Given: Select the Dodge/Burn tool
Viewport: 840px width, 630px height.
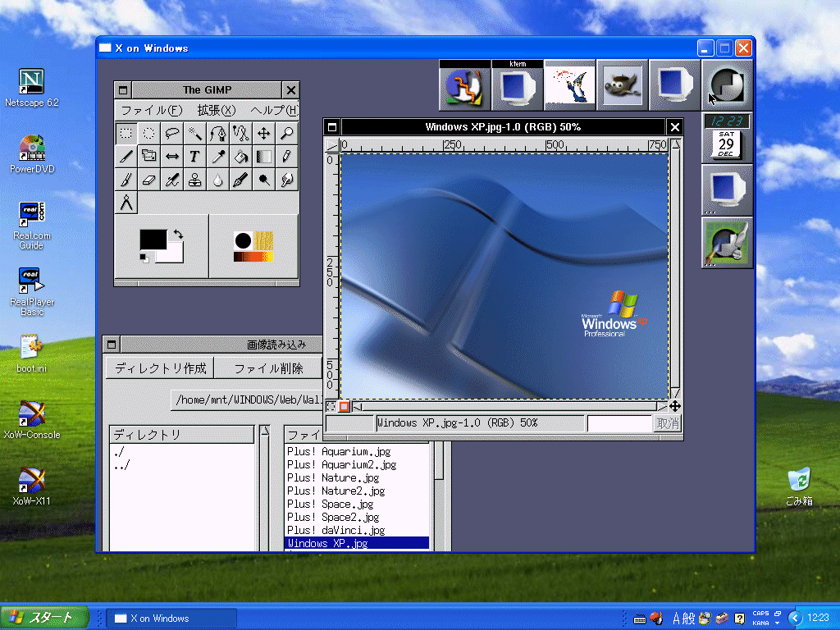Looking at the screenshot, I should tap(264, 180).
